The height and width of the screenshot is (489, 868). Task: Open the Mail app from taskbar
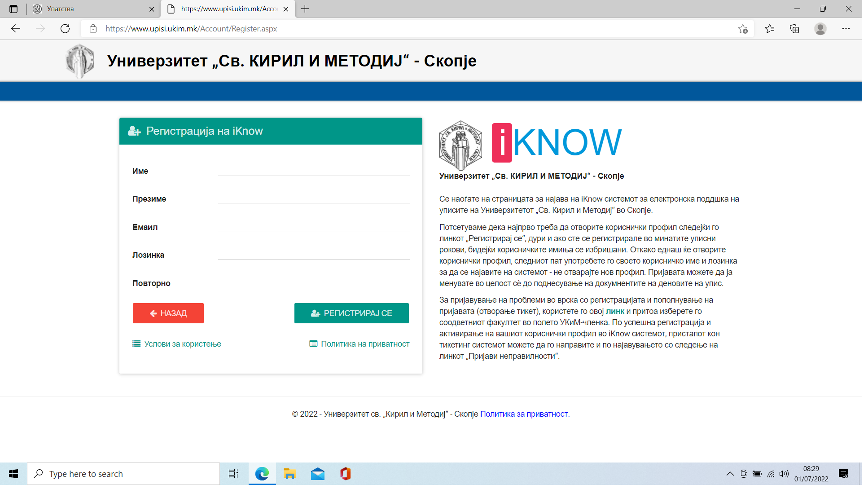tap(318, 474)
